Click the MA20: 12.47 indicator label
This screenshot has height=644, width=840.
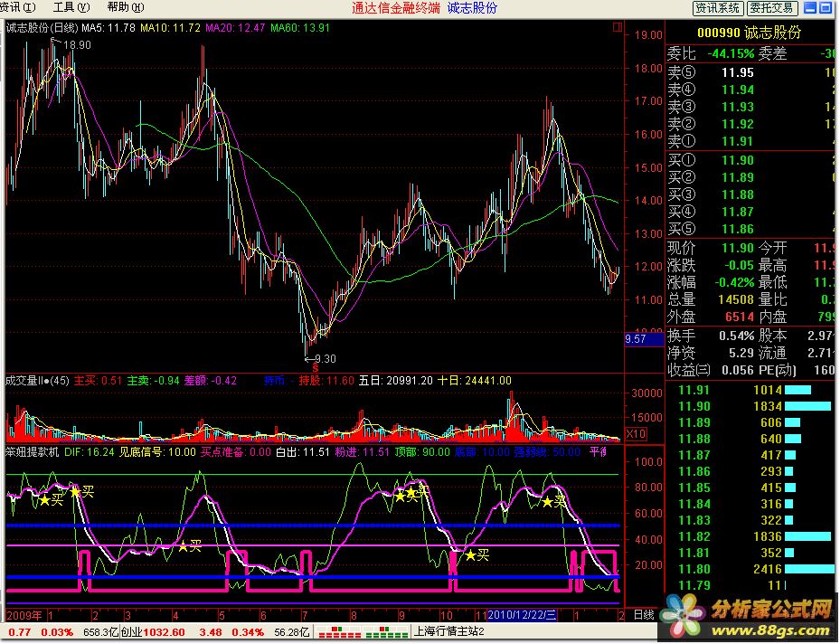pos(235,27)
